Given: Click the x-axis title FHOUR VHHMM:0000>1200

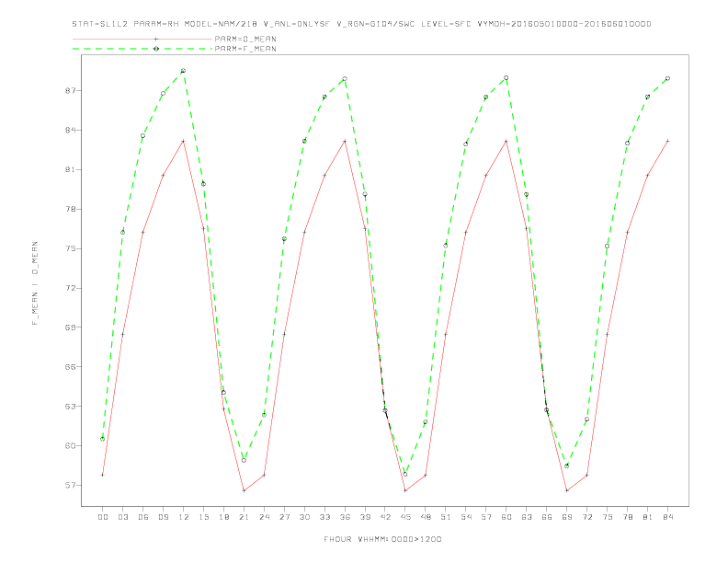Looking at the screenshot, I should [382, 539].
